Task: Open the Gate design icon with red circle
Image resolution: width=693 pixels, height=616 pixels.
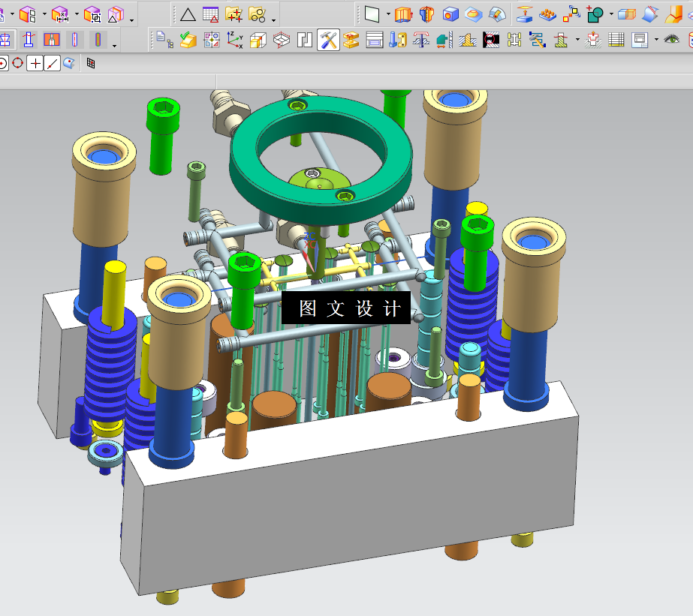Action: click(491, 41)
